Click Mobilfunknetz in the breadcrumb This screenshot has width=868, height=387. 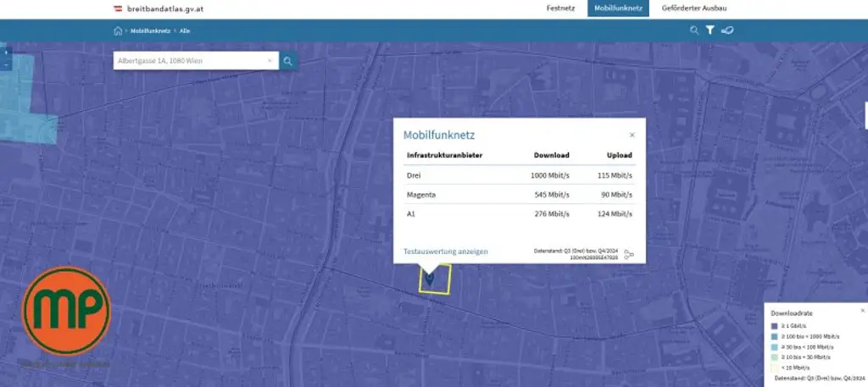click(x=151, y=31)
